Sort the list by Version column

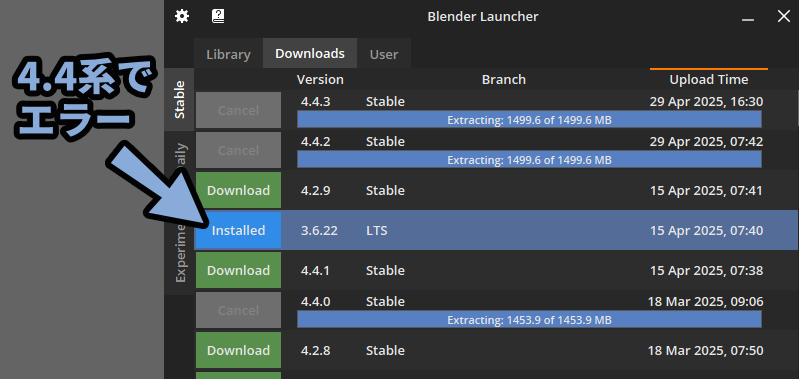tap(320, 79)
